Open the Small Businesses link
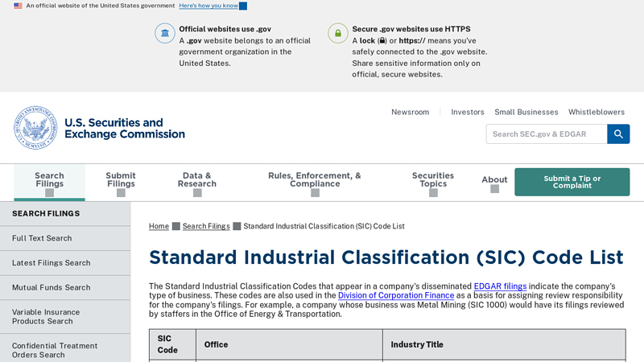Image resolution: width=644 pixels, height=362 pixels. [x=526, y=112]
